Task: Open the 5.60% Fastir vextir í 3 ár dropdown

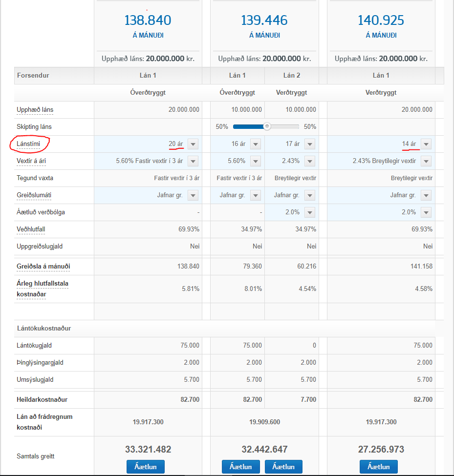Action: 193,161
